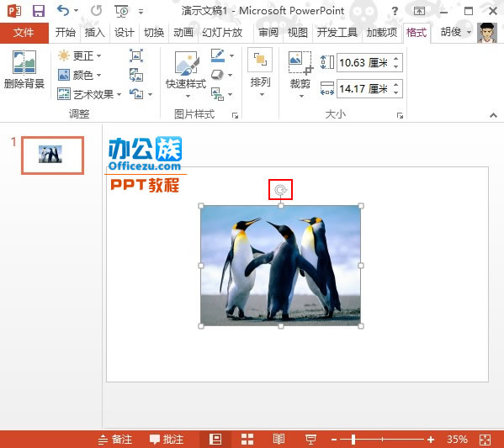This screenshot has width=504, height=448.
Task: Click the Reset Picture icon
Action: click(136, 94)
